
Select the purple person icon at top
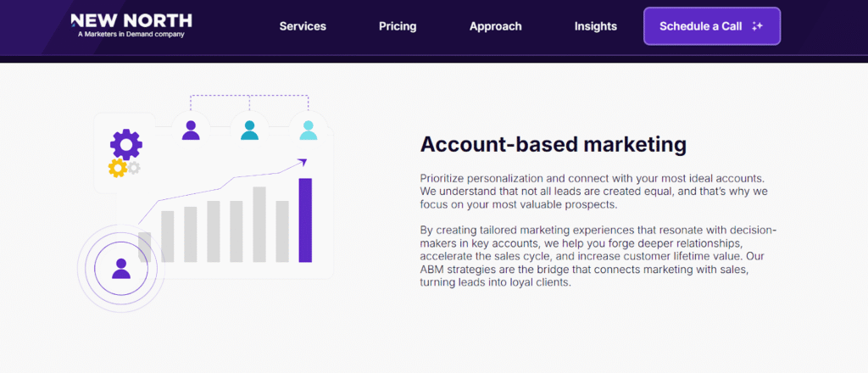tap(191, 130)
